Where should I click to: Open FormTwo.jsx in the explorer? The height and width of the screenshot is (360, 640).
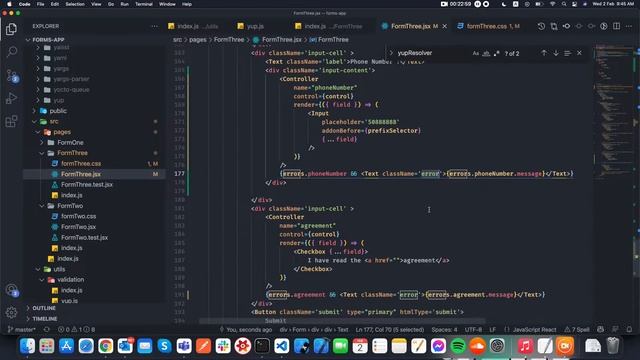78,227
